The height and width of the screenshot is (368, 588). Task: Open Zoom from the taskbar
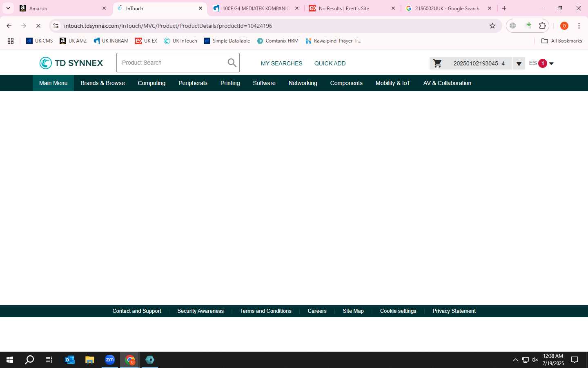coord(110,360)
